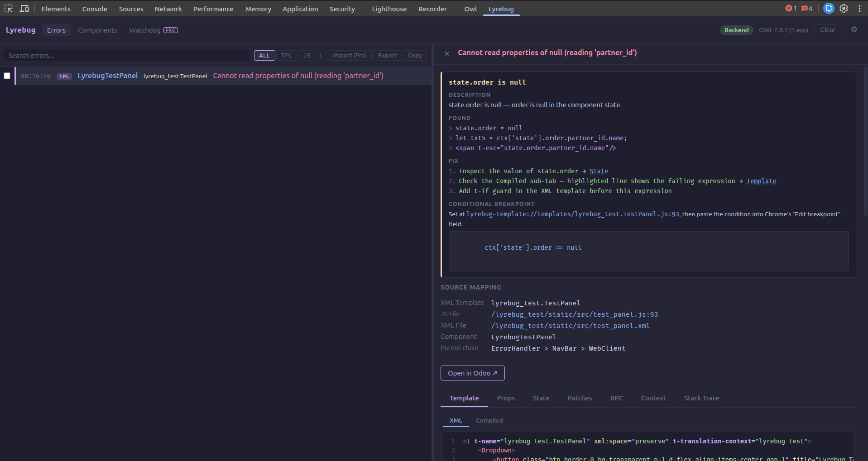Open Lyrebug settings gear icon
The width and height of the screenshot is (868, 461).
(x=854, y=30)
